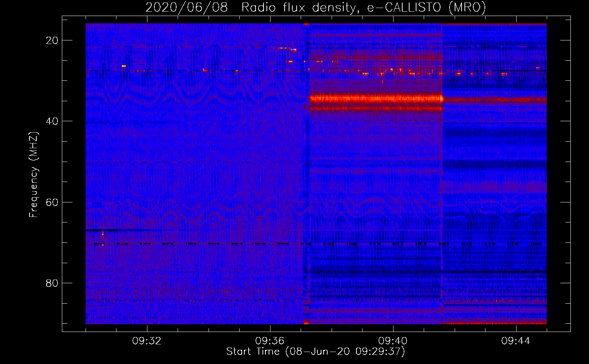The height and width of the screenshot is (364, 589).
Task: Click the '60' frequency tick label
Action: point(52,202)
